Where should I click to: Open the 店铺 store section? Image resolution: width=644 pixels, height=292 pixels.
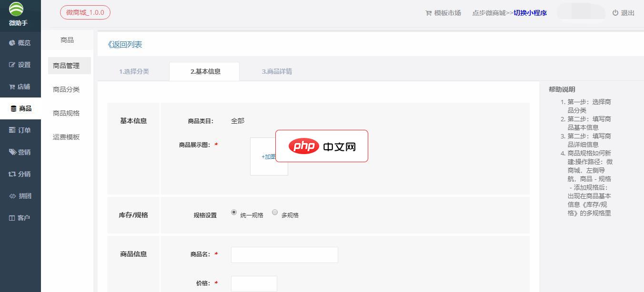pos(20,87)
